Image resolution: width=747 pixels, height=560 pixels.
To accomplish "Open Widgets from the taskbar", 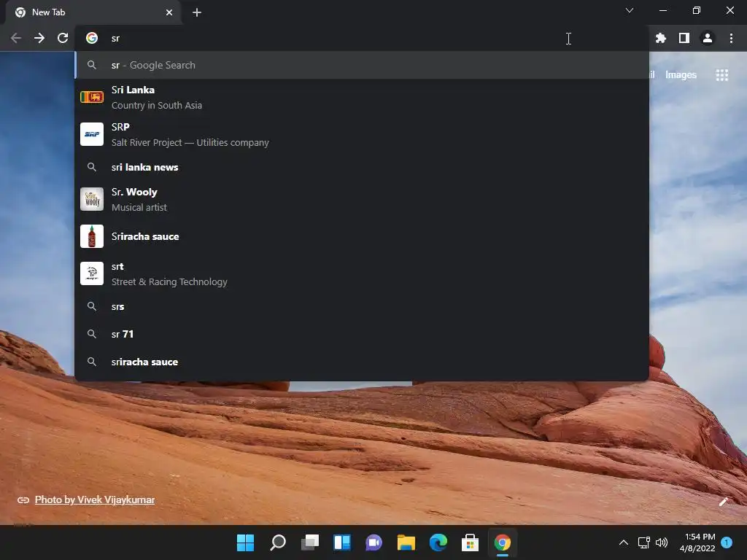I will (x=342, y=542).
